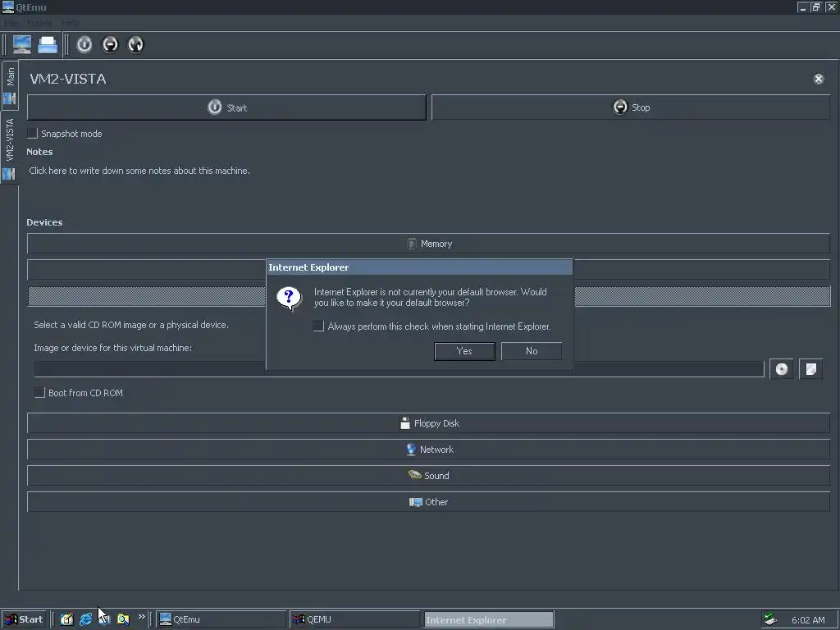
Task: Click the Internet Explorer dialog title bar
Action: (420, 267)
